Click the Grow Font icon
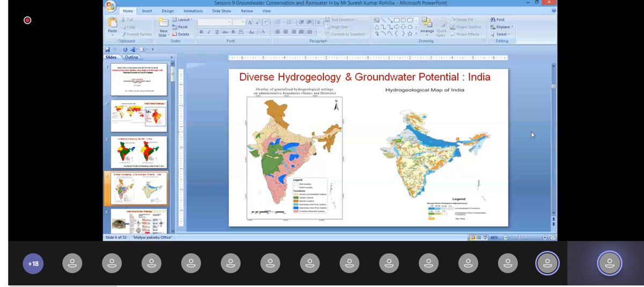The width and height of the screenshot is (644, 287). 251,22
